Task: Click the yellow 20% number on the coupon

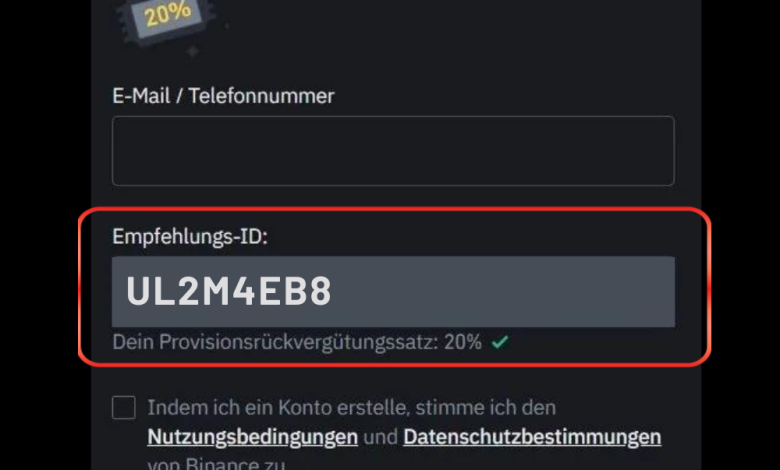Action: click(168, 13)
